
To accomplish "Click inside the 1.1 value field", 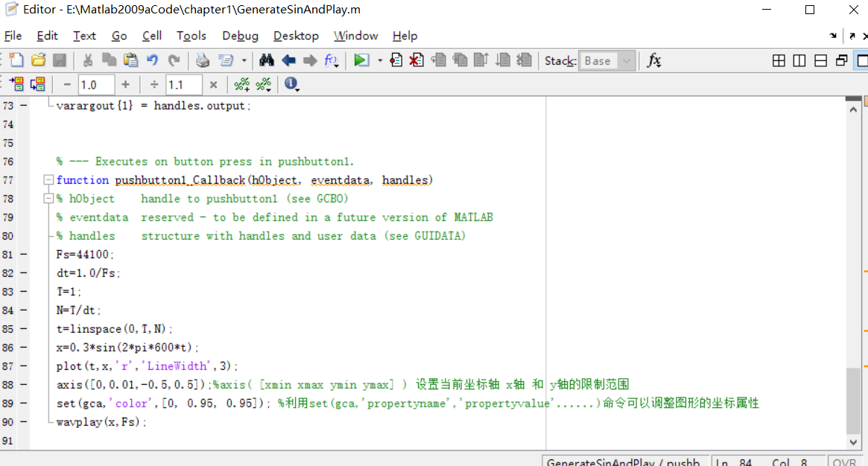I will click(183, 84).
